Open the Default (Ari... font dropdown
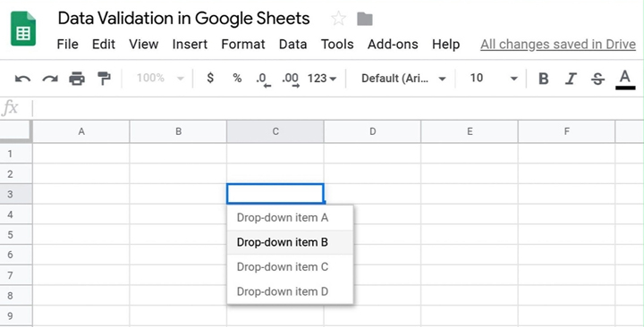The height and width of the screenshot is (327, 644). click(x=403, y=78)
